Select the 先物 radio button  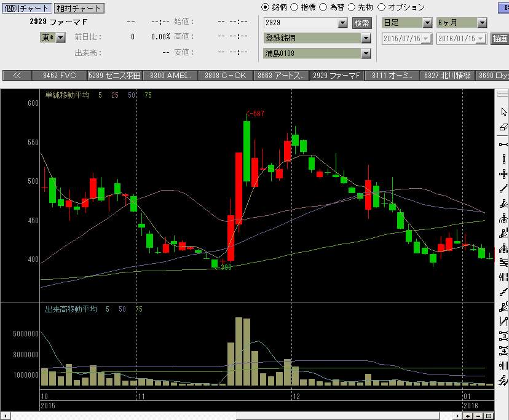coord(352,7)
